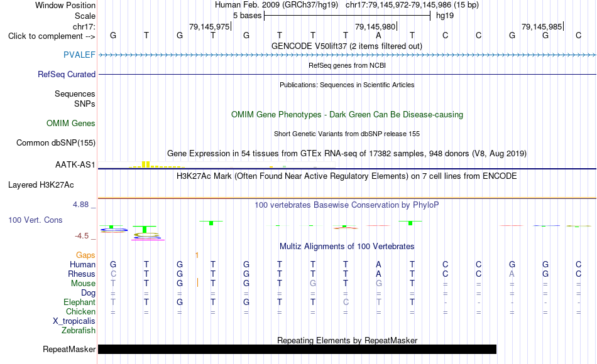Click the chr17:79,145,972-79,145,986 position text
The image size is (597, 364).
(412, 5)
